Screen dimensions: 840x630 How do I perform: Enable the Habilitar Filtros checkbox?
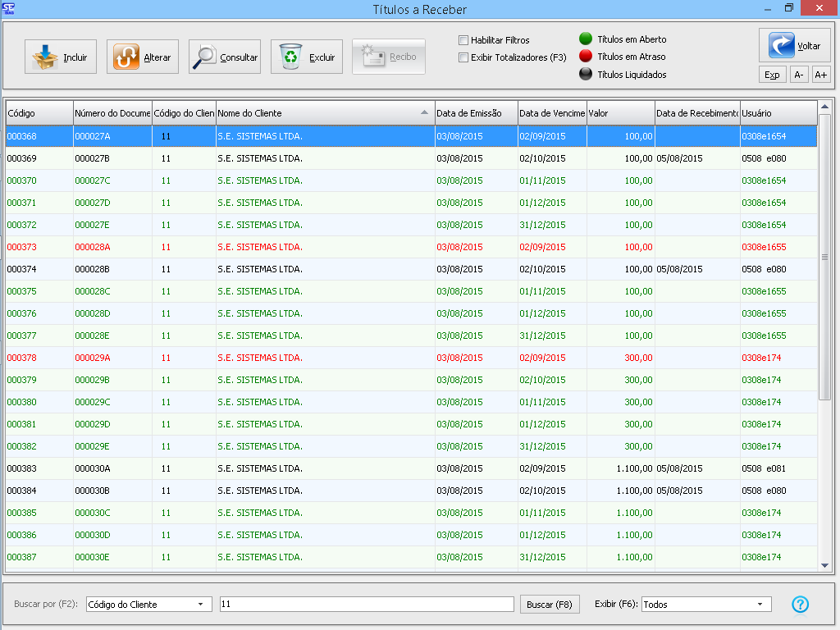pyautogui.click(x=463, y=40)
